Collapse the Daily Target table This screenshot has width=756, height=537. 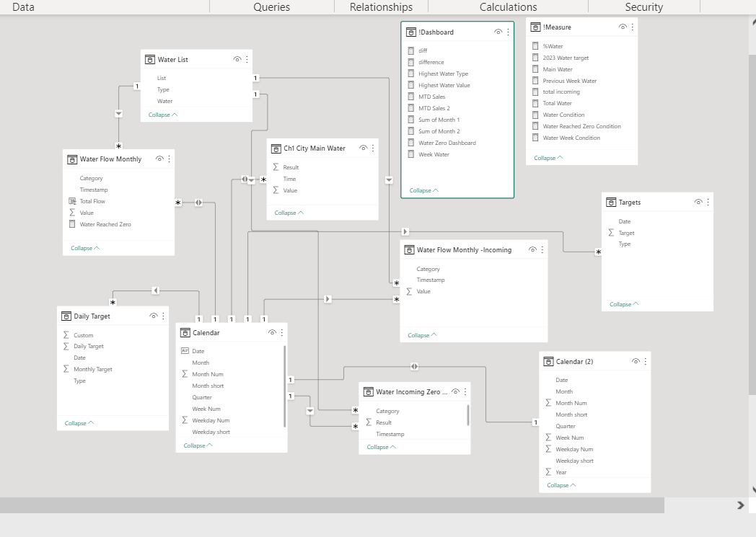pyautogui.click(x=79, y=423)
